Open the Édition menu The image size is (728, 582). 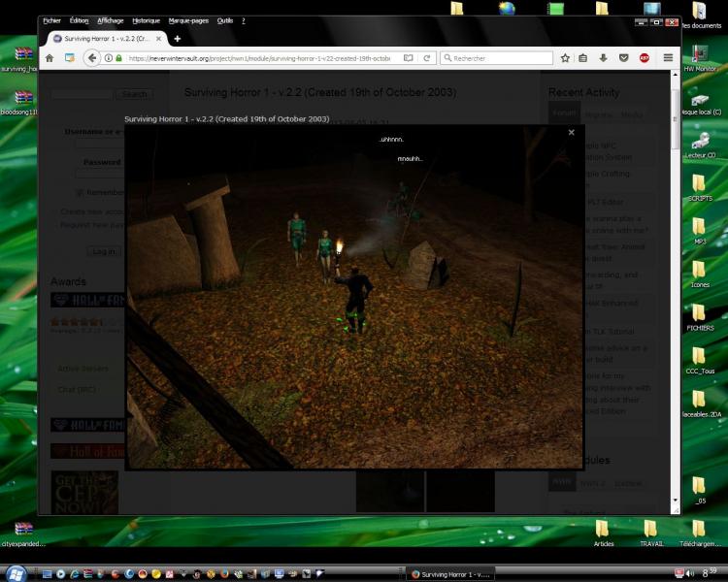pos(79,20)
